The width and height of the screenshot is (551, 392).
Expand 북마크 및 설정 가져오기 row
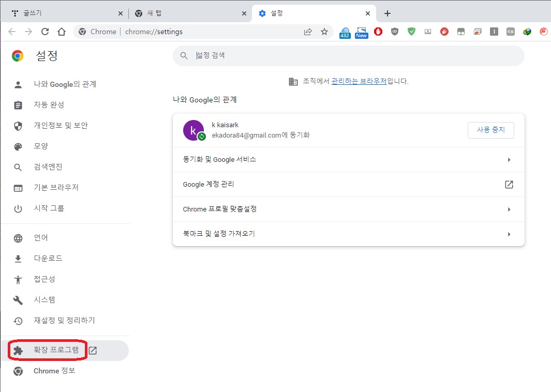click(x=349, y=234)
